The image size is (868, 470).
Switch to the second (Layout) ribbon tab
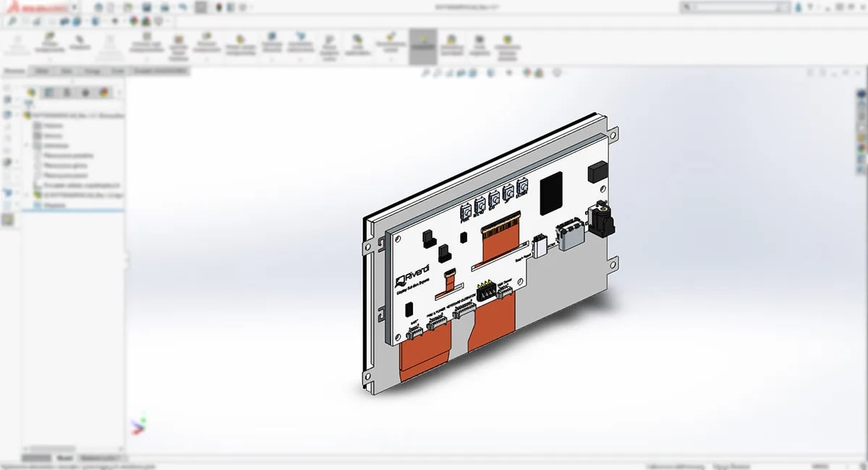click(42, 71)
